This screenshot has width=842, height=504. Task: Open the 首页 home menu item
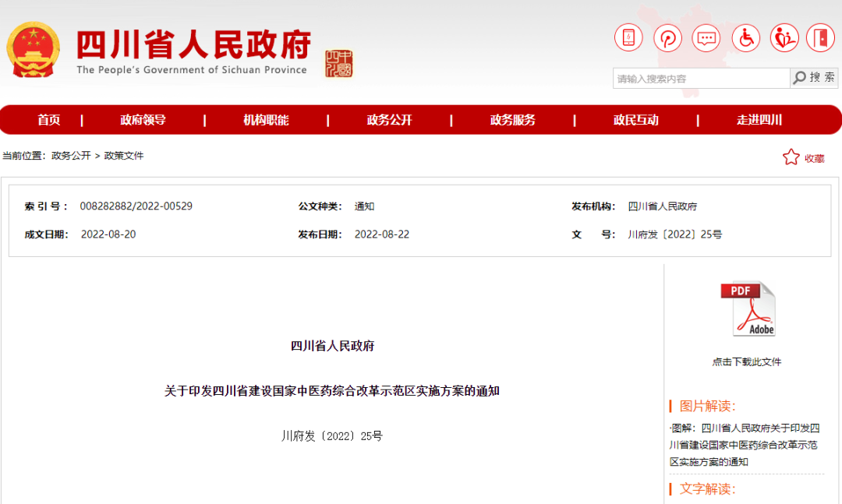coord(48,120)
